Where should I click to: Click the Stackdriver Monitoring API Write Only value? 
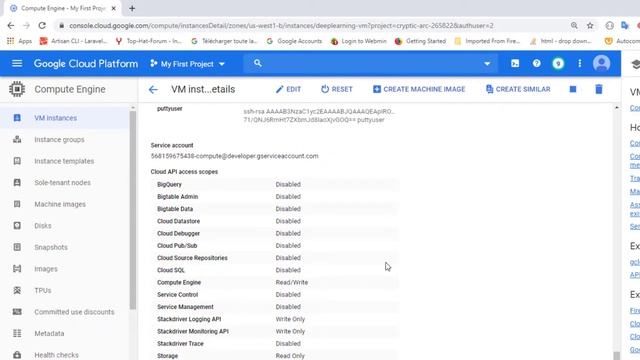pyautogui.click(x=290, y=331)
